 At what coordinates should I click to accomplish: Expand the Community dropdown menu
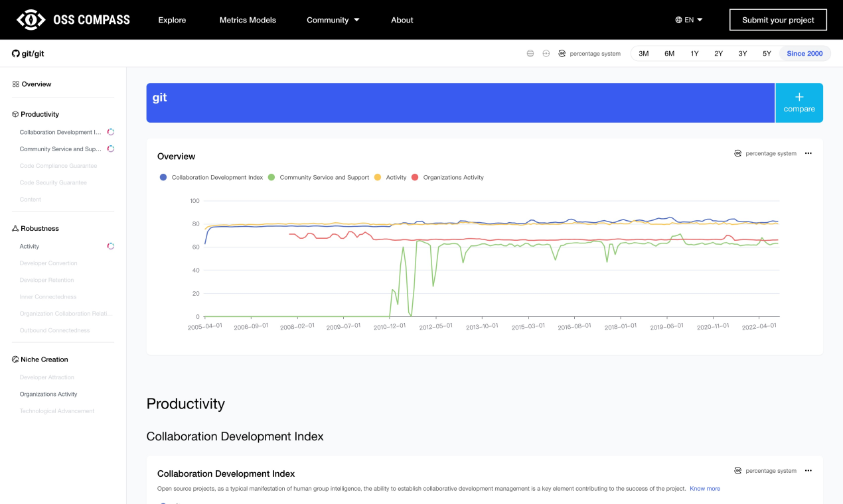tap(333, 20)
